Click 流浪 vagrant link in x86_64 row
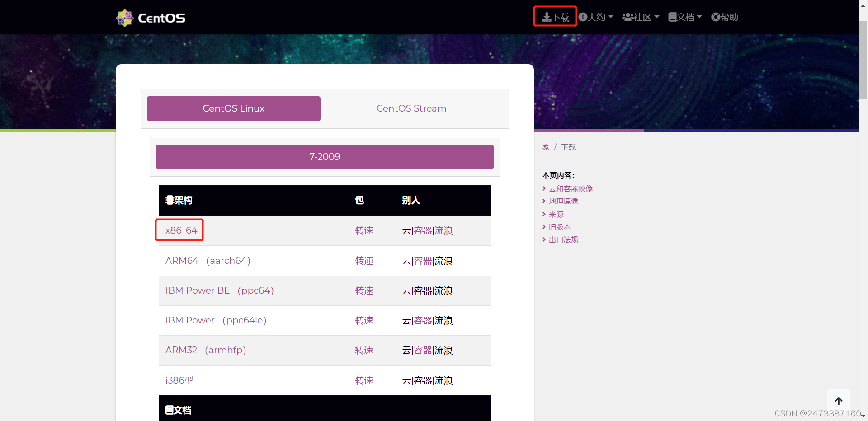 443,231
